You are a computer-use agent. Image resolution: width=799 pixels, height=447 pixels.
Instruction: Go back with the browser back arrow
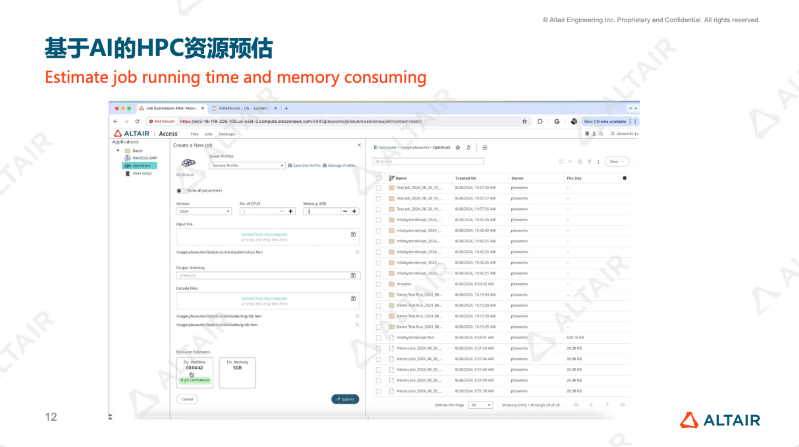(116, 121)
